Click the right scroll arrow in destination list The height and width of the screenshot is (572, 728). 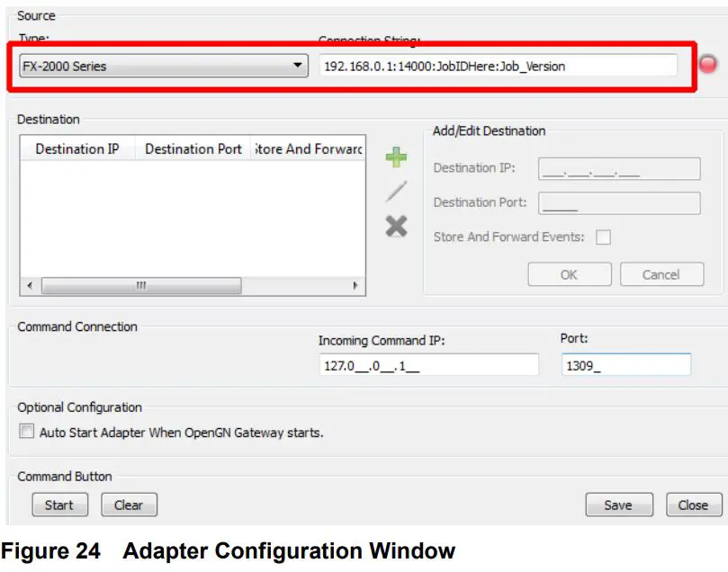tap(355, 285)
